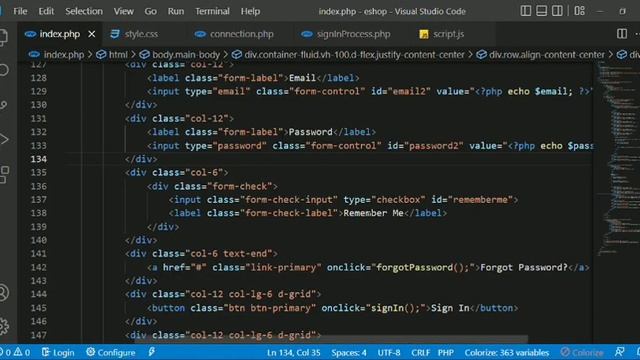
Task: Switch to the script.js tab
Action: (x=442, y=34)
